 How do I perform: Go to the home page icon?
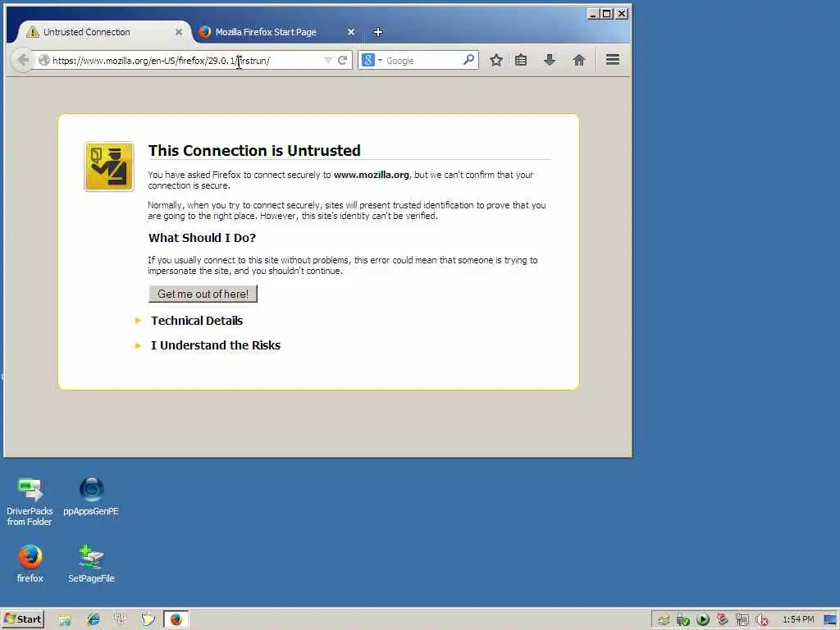[579, 60]
